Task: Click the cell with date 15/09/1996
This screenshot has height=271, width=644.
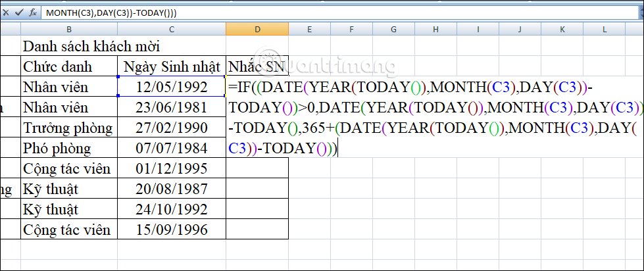Action: [x=171, y=230]
